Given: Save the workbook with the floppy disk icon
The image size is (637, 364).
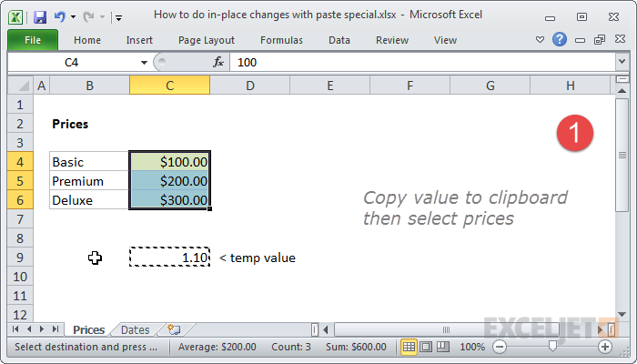Looking at the screenshot, I should tap(40, 17).
